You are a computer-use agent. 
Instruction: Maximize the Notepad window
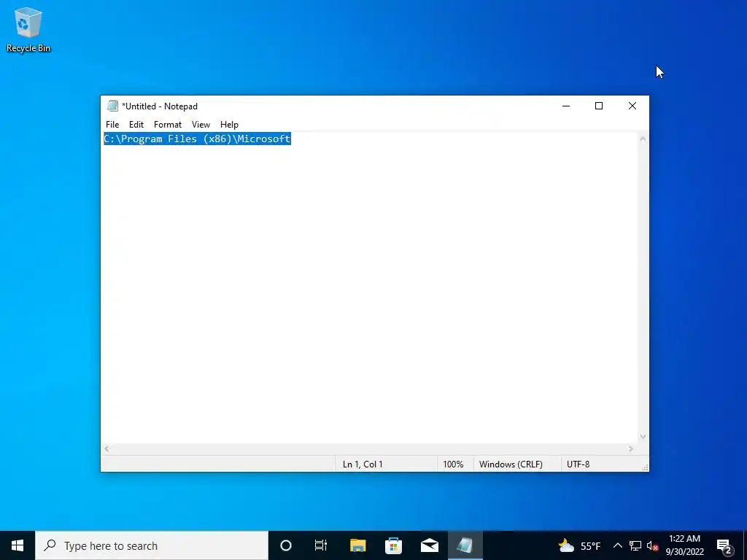pos(599,106)
